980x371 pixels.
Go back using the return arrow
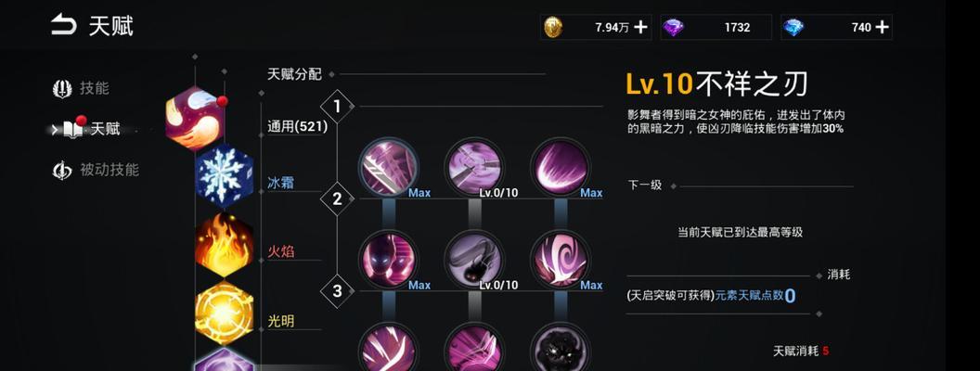pyautogui.click(x=63, y=26)
